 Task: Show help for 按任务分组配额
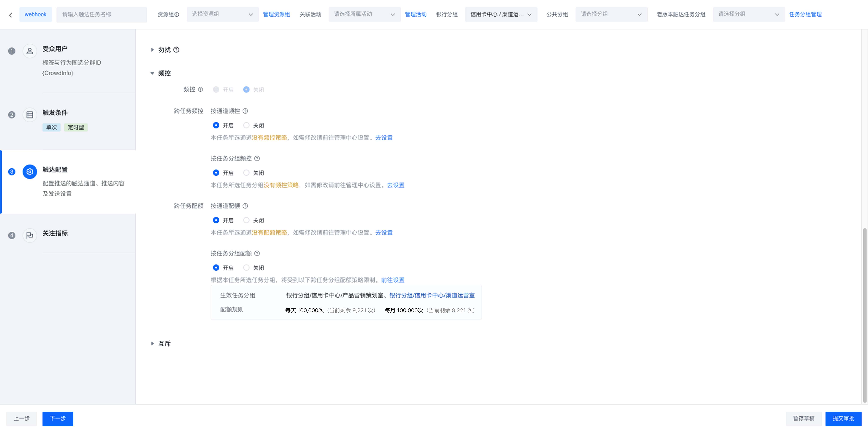pyautogui.click(x=257, y=253)
